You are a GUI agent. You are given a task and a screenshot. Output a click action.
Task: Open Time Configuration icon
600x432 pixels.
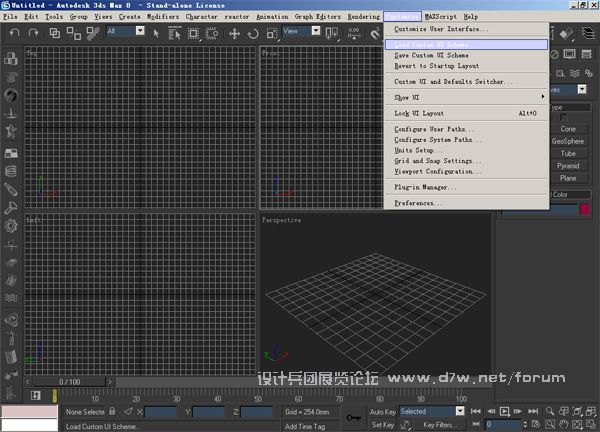[x=536, y=424]
